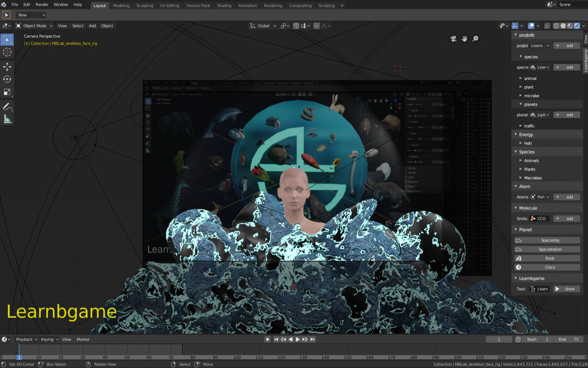This screenshot has width=588, height=368.
Task: Toggle viewport overlays
Action: tap(531, 26)
